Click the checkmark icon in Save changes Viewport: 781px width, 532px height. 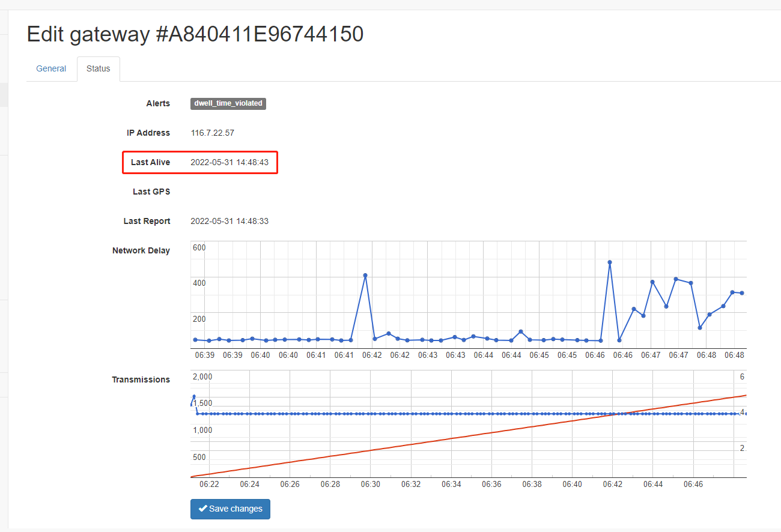203,509
